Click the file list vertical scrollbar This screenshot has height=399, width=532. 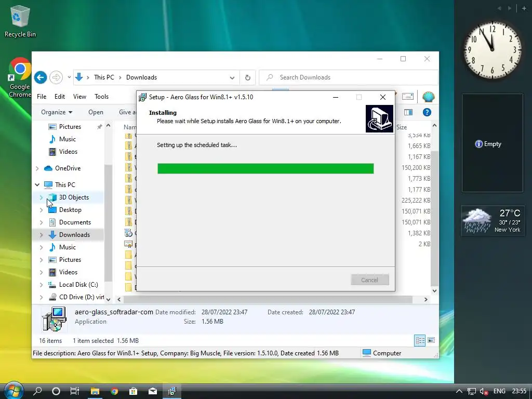[x=434, y=219]
